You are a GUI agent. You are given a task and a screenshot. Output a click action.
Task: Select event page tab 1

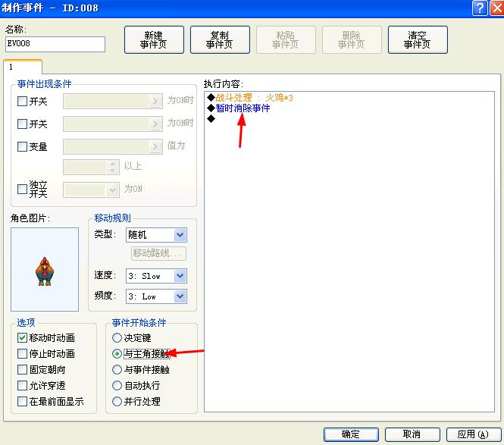pyautogui.click(x=23, y=67)
